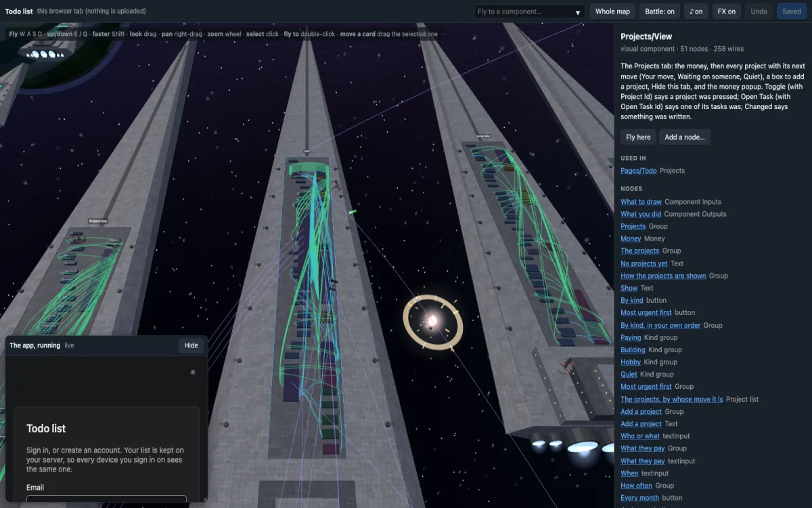
Task: Open the 'When' textinput node link
Action: pyautogui.click(x=629, y=473)
